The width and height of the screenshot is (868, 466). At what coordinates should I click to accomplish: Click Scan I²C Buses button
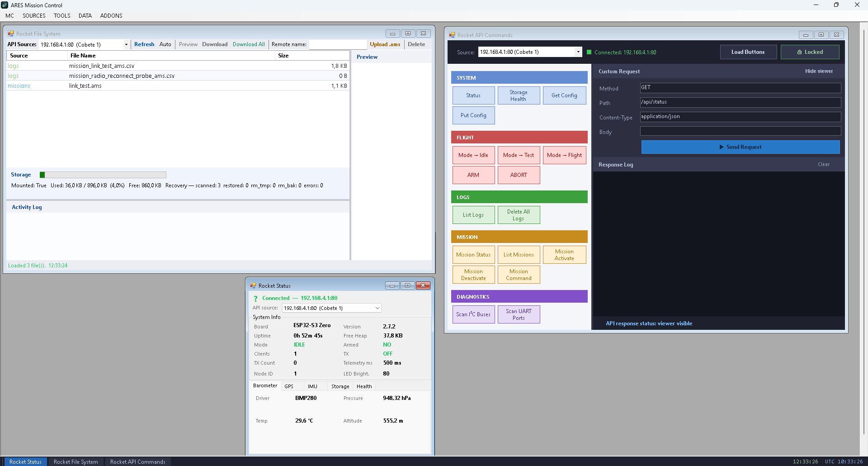[473, 314]
